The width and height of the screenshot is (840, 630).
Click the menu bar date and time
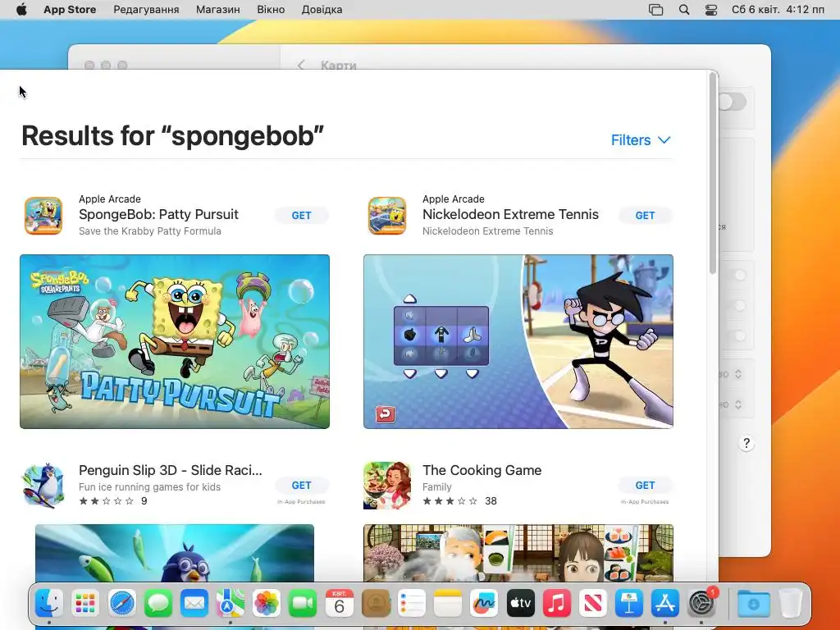778,10
